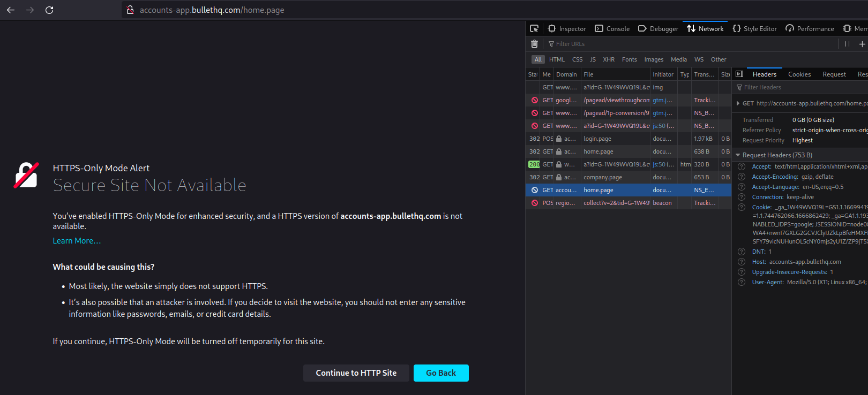The image size is (868, 395).
Task: Click the help icon beside Host header
Action: (742, 262)
